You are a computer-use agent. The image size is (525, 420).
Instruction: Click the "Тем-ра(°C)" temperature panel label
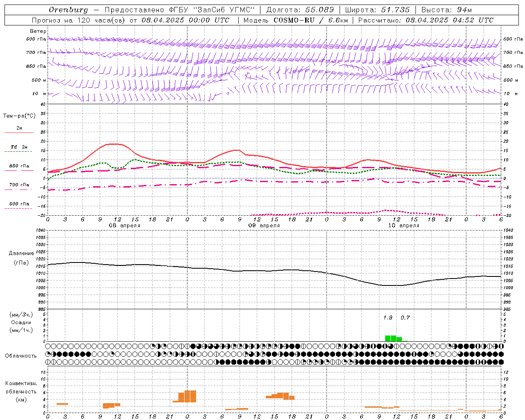(x=19, y=116)
